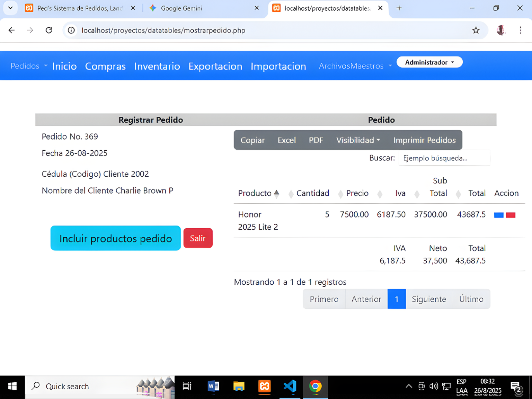Open Chrome's three-dot menu
Image resolution: width=532 pixels, height=399 pixels.
[520, 30]
